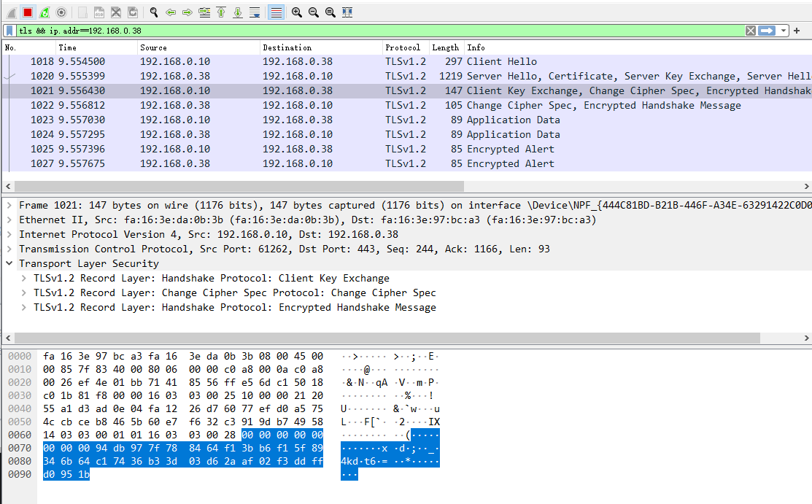Clear the display filter with the X
The width and height of the screenshot is (812, 504).
[751, 31]
